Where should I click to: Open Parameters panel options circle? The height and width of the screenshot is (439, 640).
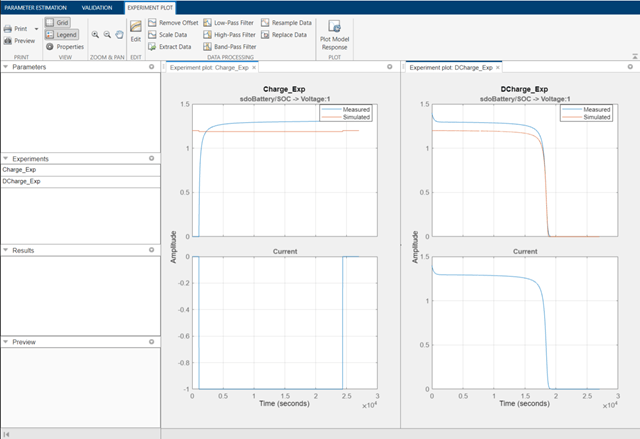point(151,67)
